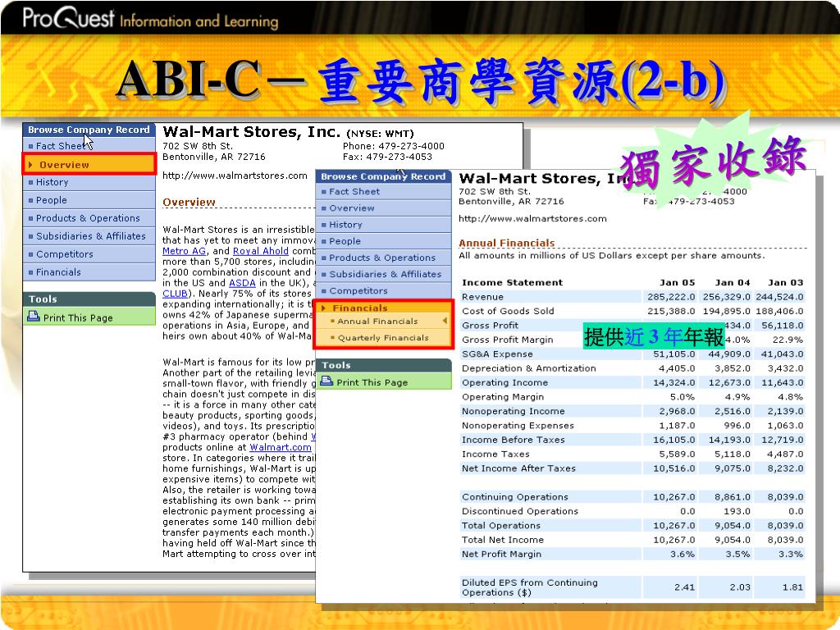Click Income Taxes value 5,589.0

click(x=677, y=454)
